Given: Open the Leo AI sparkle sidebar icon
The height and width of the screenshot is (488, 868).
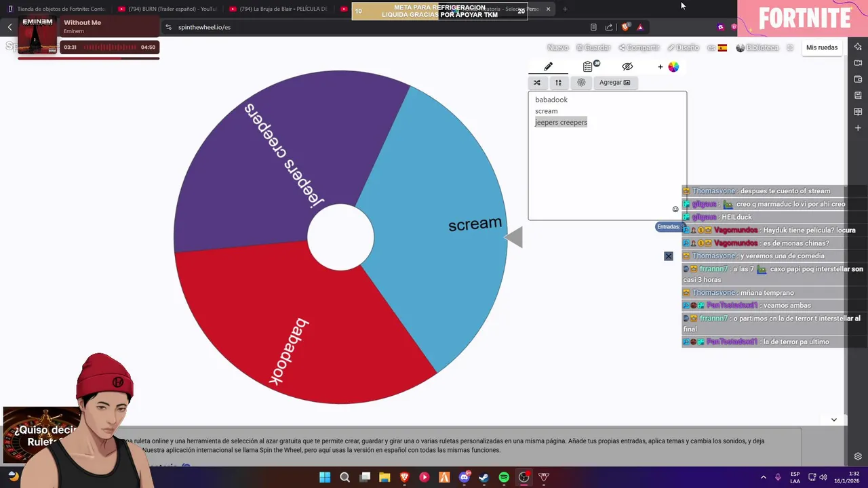Looking at the screenshot, I should point(858,47).
